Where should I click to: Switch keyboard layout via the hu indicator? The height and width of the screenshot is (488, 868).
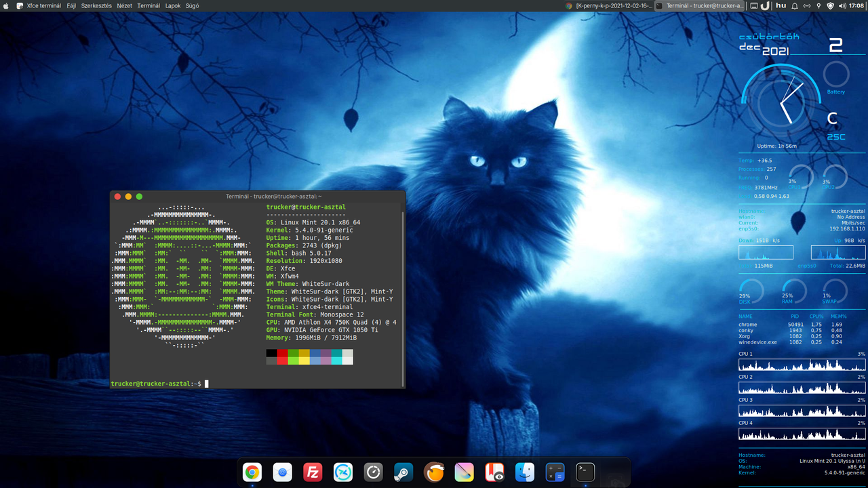[781, 5]
